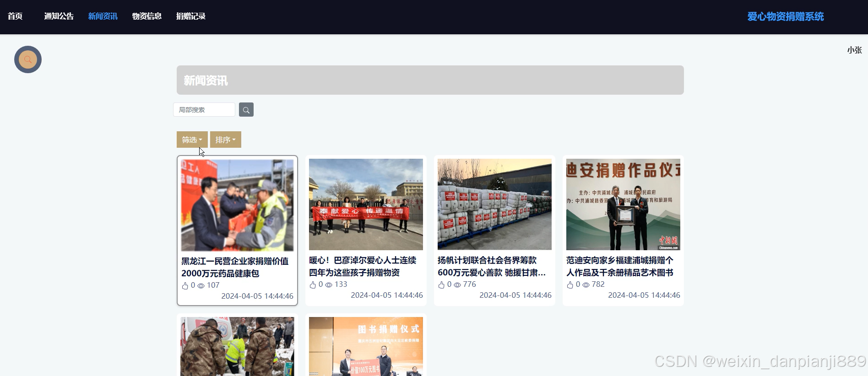The image size is (868, 376).
Task: Click view count 776
Action: tap(470, 285)
